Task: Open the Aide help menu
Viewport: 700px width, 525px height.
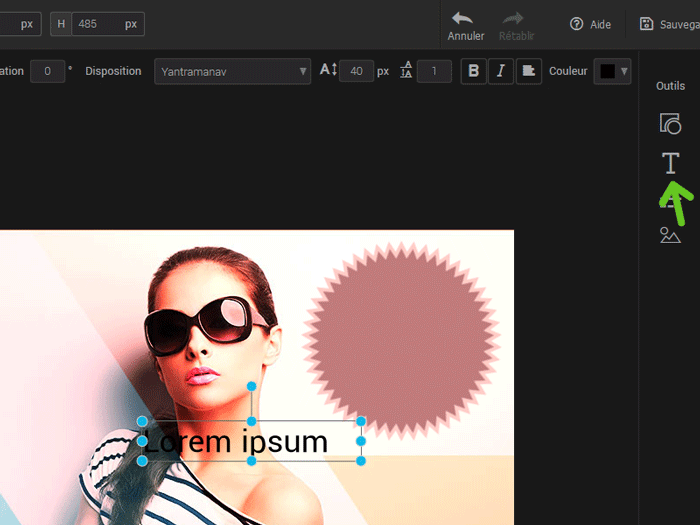Action: (x=590, y=24)
